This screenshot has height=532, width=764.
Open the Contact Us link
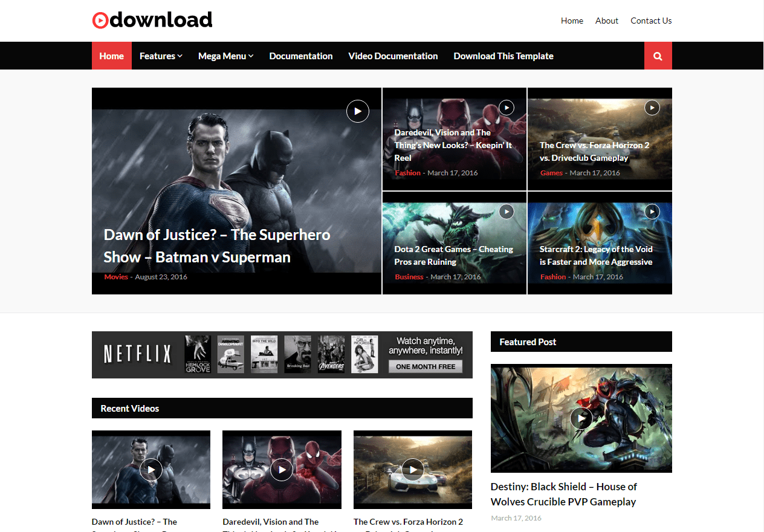pyautogui.click(x=651, y=21)
